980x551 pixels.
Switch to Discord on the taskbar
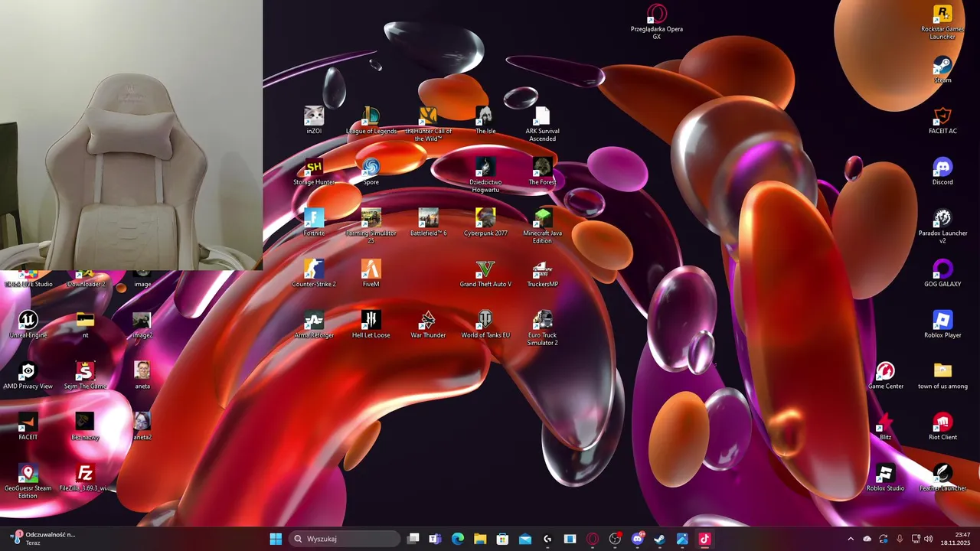click(637, 539)
